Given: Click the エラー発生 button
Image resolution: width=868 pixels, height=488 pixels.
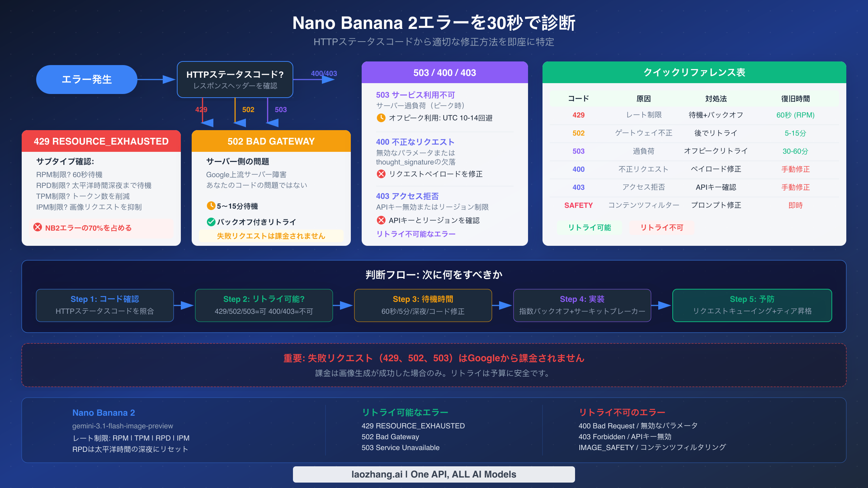Looking at the screenshot, I should tap(86, 79).
